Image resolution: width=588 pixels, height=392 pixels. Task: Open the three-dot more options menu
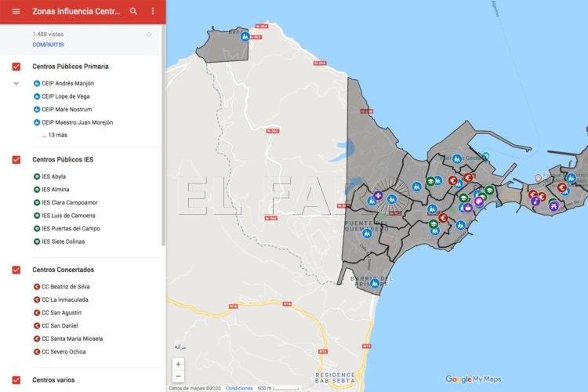pyautogui.click(x=152, y=12)
